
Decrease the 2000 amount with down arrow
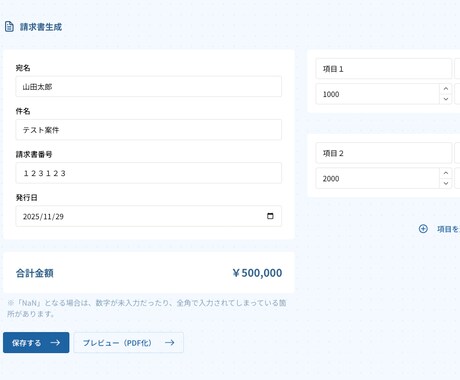(446, 183)
